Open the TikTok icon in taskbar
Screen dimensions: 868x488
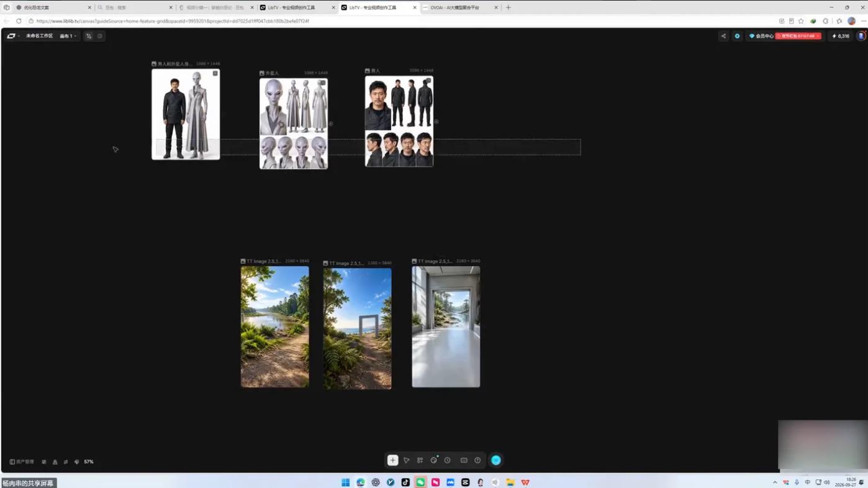[x=405, y=482]
